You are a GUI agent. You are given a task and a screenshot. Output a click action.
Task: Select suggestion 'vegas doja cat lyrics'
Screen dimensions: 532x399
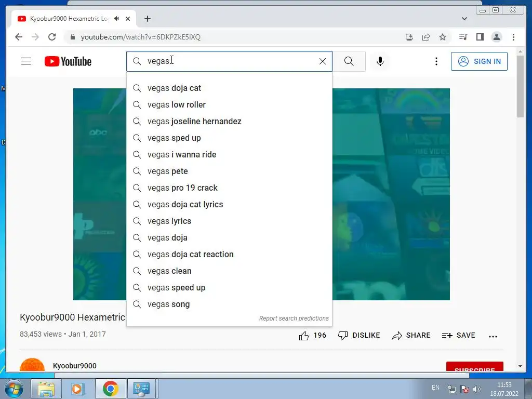(229, 204)
